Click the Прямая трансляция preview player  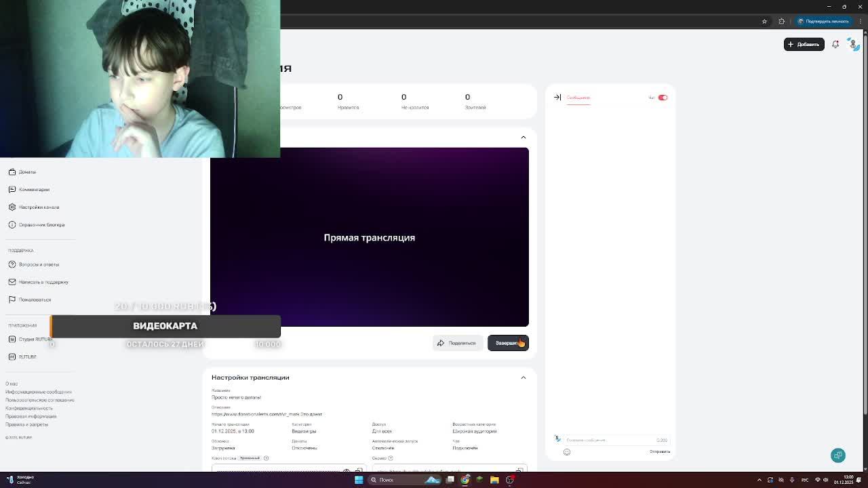click(x=369, y=237)
